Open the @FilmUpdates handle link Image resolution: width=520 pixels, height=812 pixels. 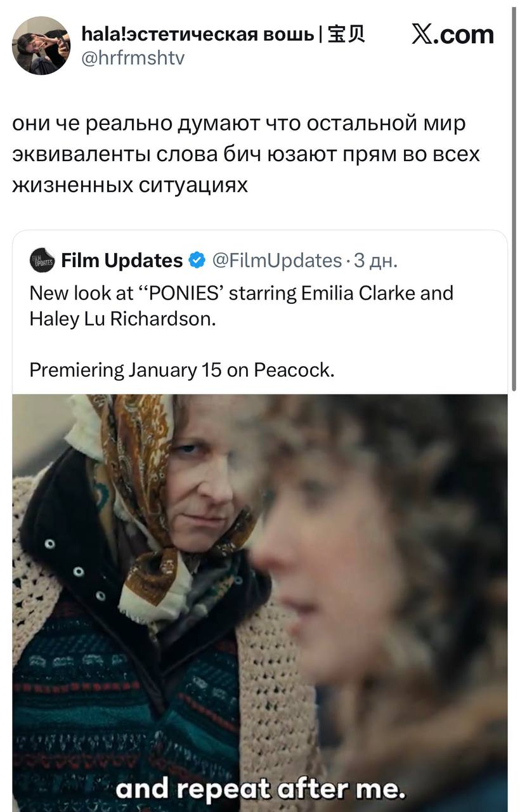tap(278, 260)
